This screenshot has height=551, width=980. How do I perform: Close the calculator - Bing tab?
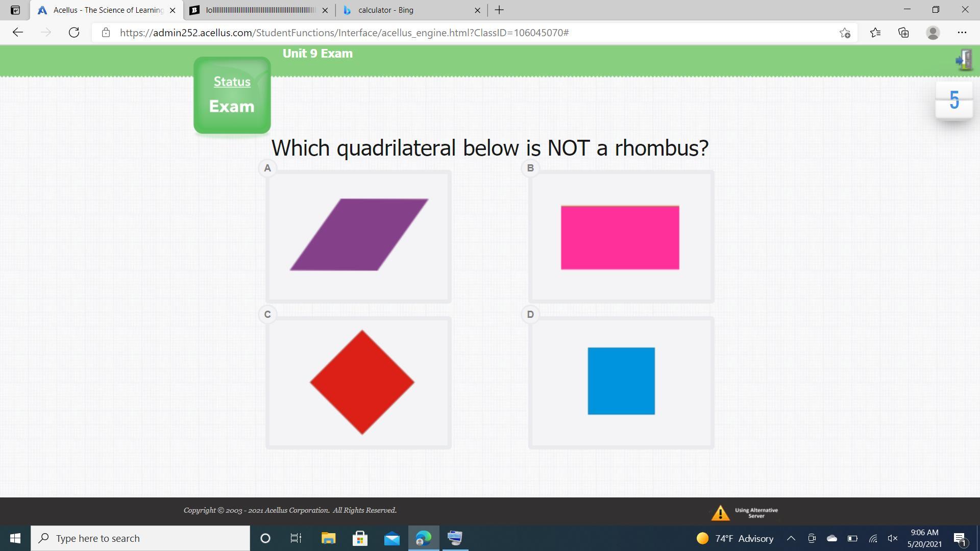pos(477,10)
